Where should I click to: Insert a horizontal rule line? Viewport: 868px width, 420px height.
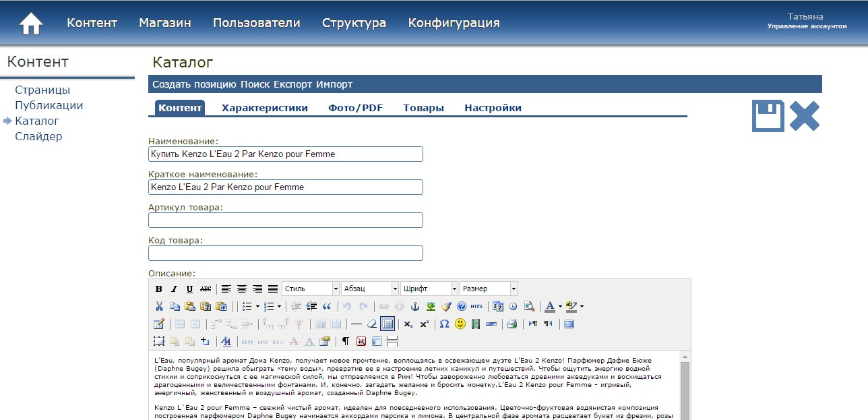coord(356,324)
